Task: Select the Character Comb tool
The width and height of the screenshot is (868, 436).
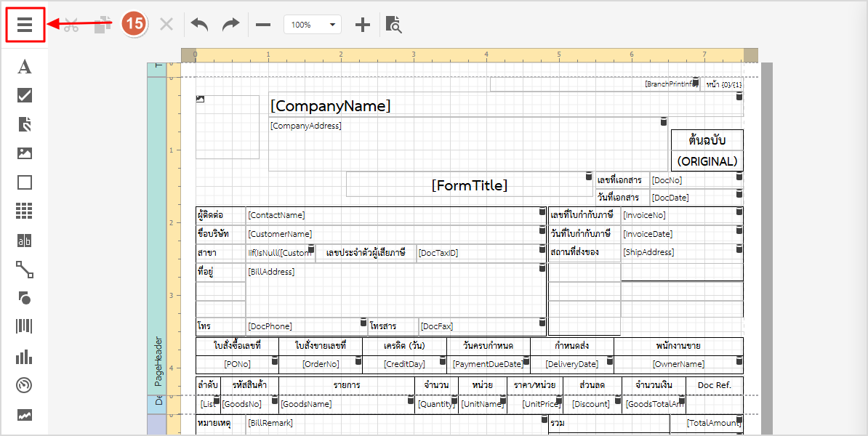Action: tap(25, 241)
